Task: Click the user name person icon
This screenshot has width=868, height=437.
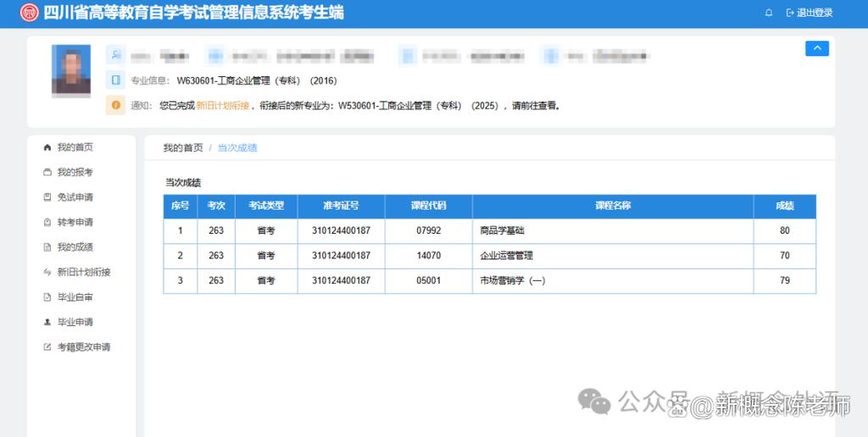Action: click(115, 55)
